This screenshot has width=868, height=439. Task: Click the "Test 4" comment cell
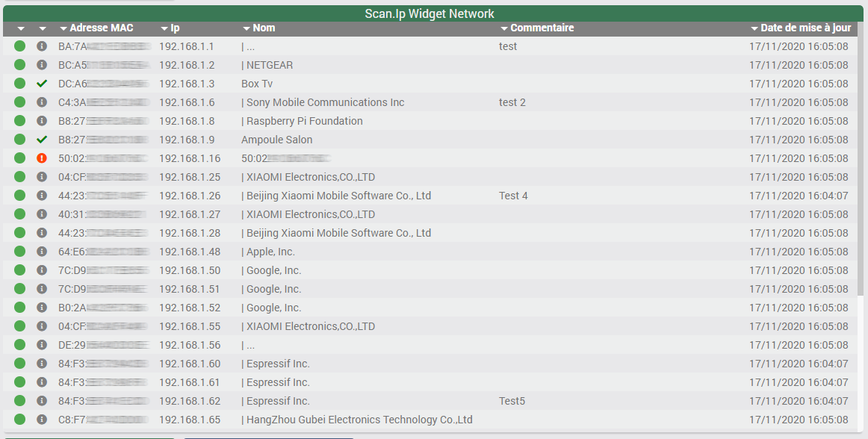513,196
